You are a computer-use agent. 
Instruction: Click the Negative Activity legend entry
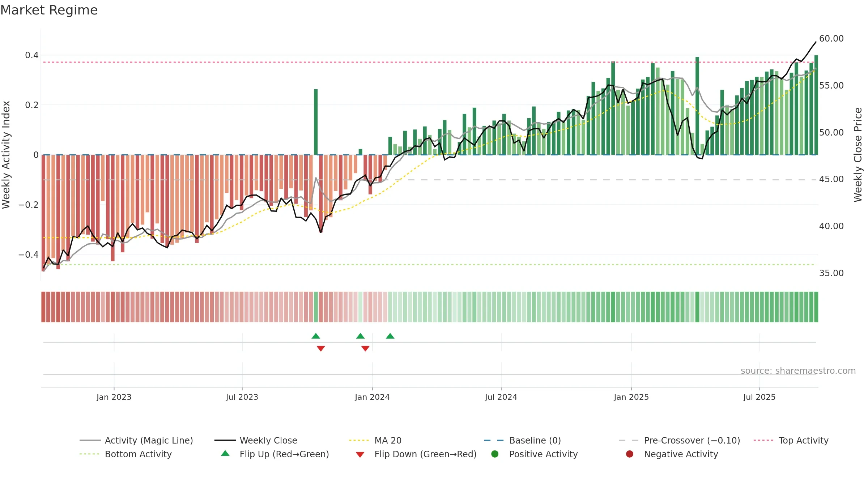(x=672, y=454)
